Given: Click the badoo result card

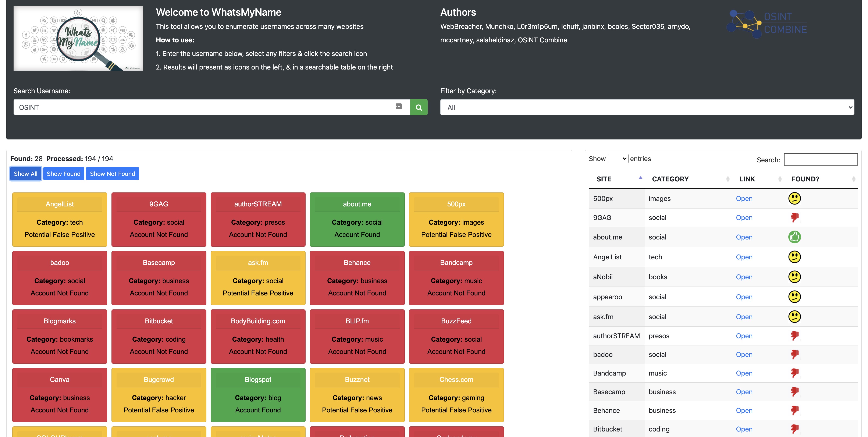Looking at the screenshot, I should point(60,278).
